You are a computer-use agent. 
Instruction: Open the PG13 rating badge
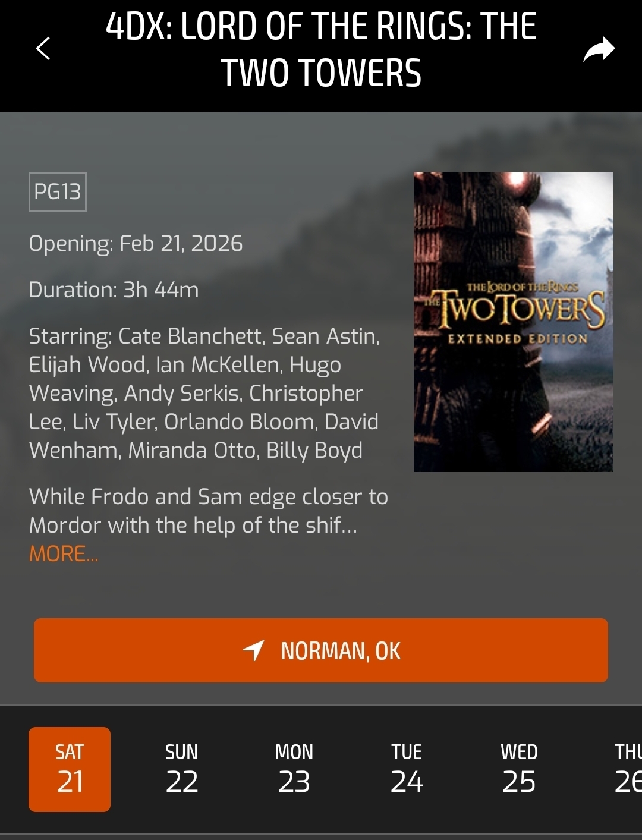pyautogui.click(x=58, y=191)
